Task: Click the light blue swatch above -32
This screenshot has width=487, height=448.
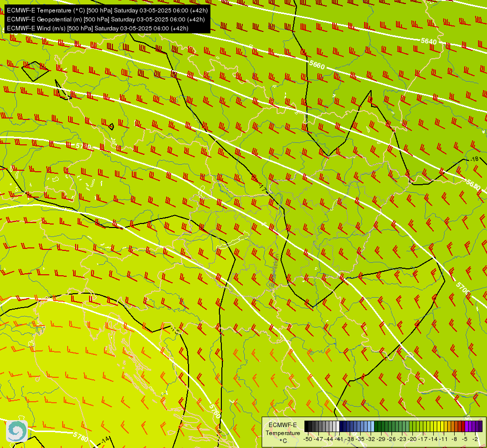Action: pos(373,426)
